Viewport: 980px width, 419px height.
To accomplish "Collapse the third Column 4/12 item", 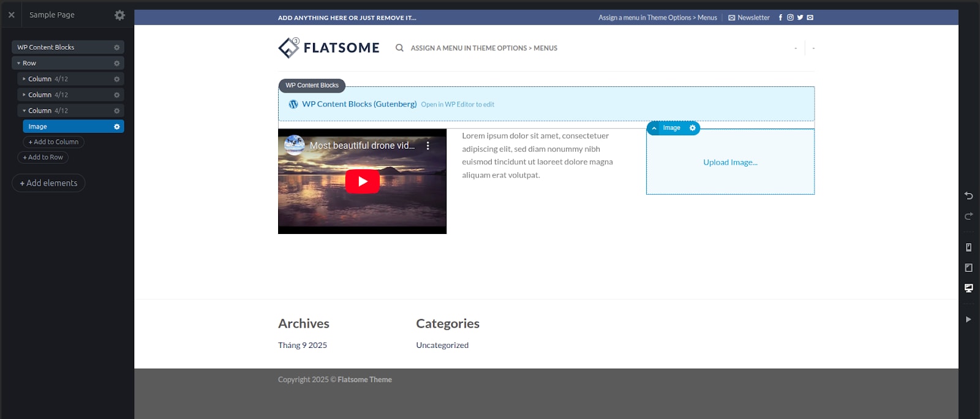I will (x=24, y=111).
